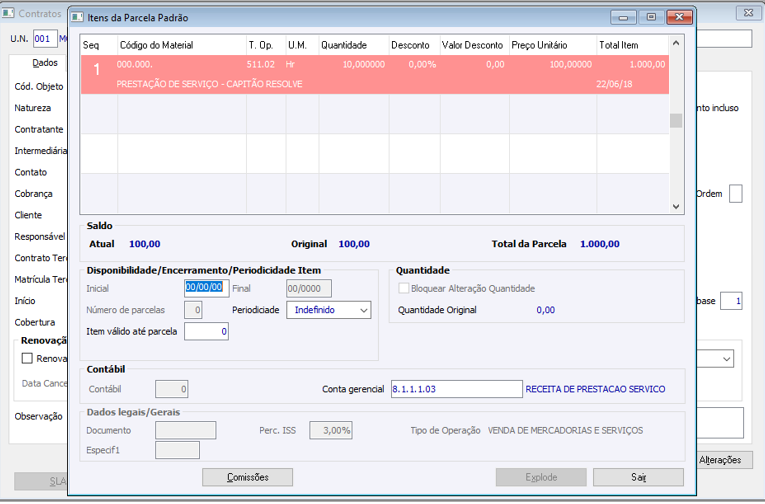Click the Saldo Original value 100,00

[354, 244]
